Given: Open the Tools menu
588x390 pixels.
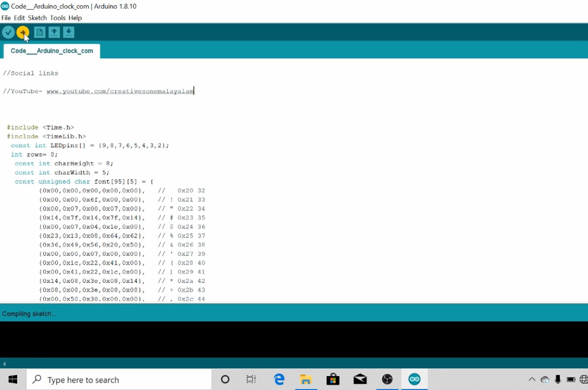Looking at the screenshot, I should click(58, 18).
